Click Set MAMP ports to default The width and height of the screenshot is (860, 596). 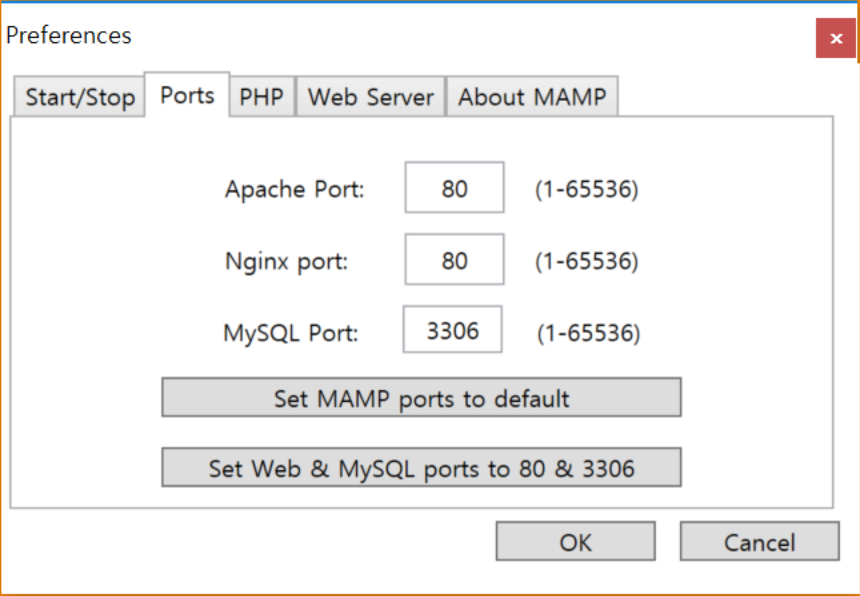[421, 398]
